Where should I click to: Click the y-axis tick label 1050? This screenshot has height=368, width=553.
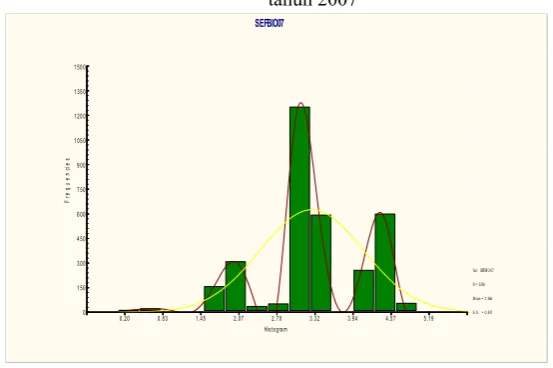[x=80, y=140]
